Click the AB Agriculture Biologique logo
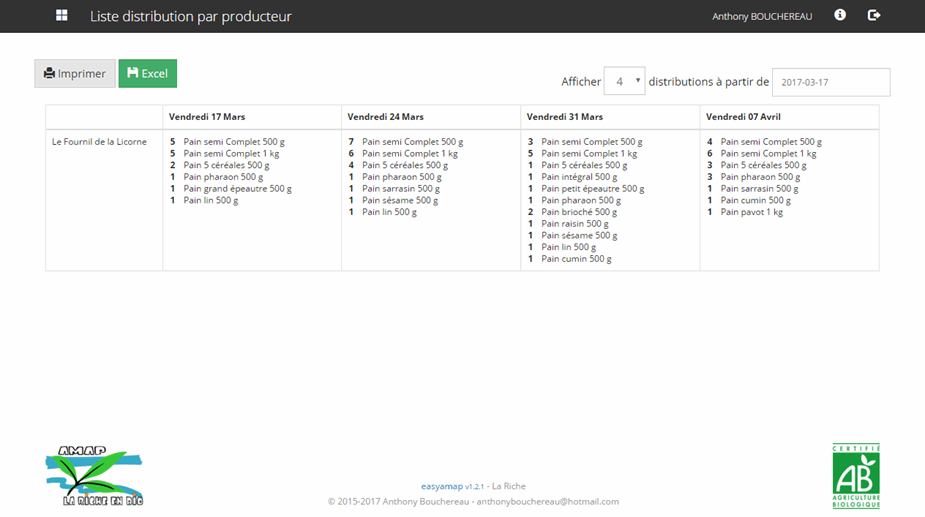Screen dimensions: 925x517 pos(856,476)
